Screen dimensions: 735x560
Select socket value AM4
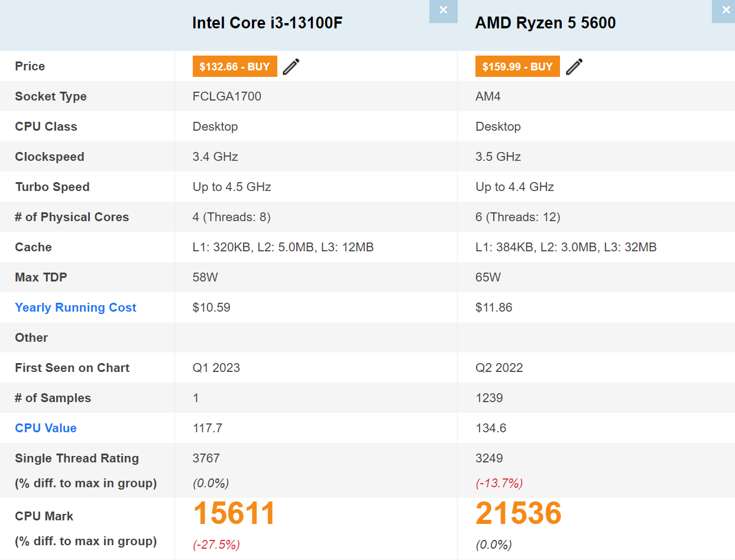[x=488, y=96]
